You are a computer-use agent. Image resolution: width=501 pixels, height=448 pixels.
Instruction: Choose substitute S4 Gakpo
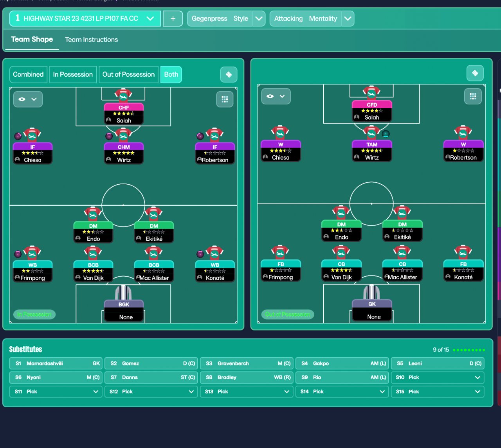[342, 363]
